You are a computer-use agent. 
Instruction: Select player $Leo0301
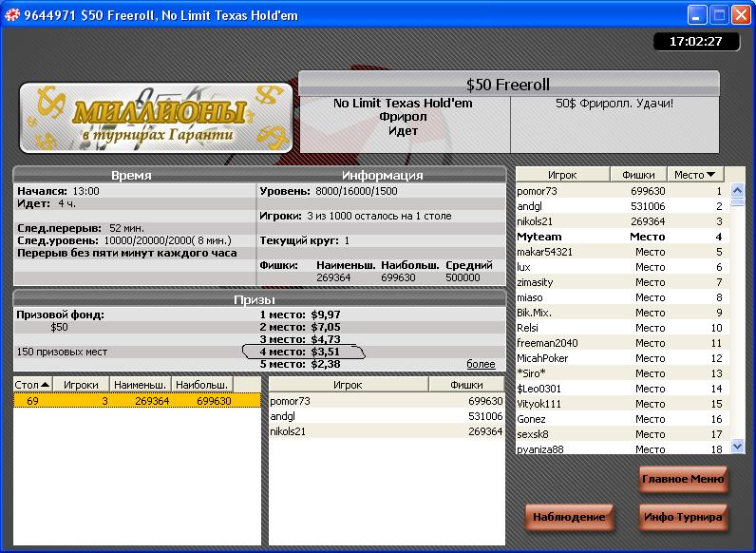pos(622,389)
